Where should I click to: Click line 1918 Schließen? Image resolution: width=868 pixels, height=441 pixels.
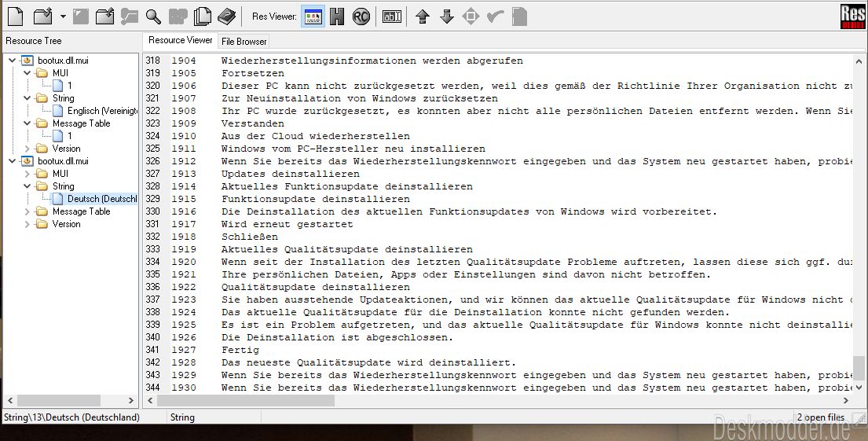(250, 237)
